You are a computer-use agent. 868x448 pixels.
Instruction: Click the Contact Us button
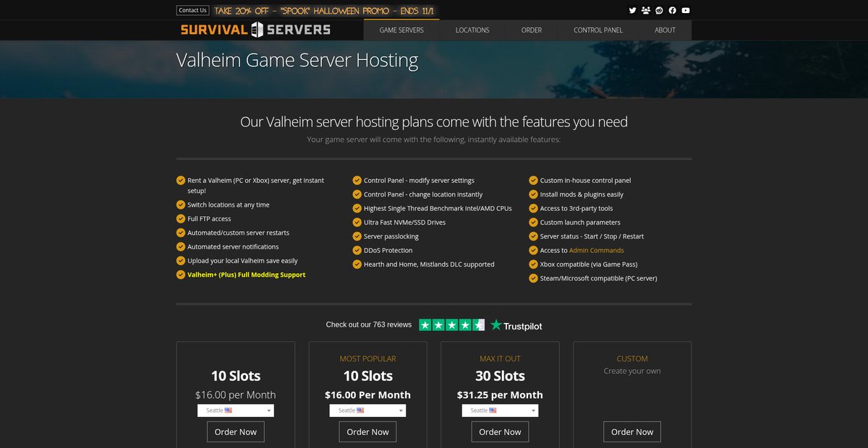(193, 10)
